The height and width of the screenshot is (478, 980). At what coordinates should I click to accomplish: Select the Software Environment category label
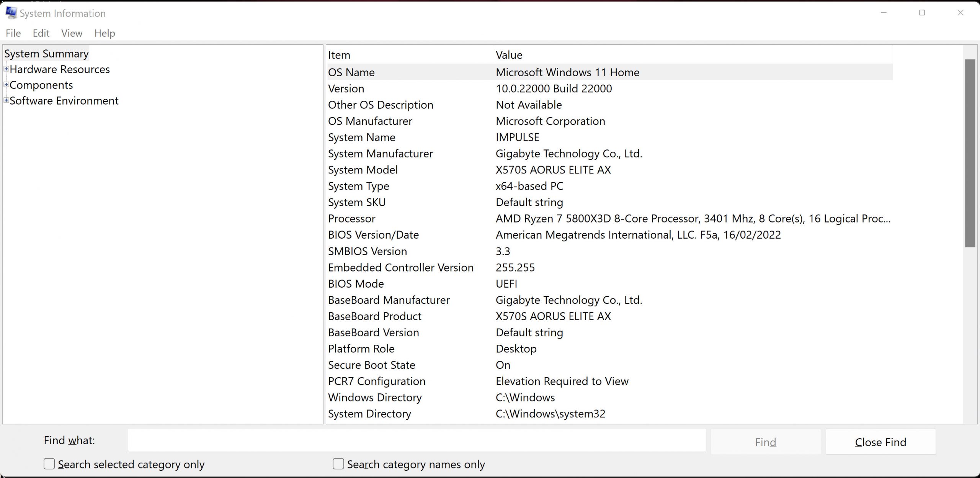(64, 101)
